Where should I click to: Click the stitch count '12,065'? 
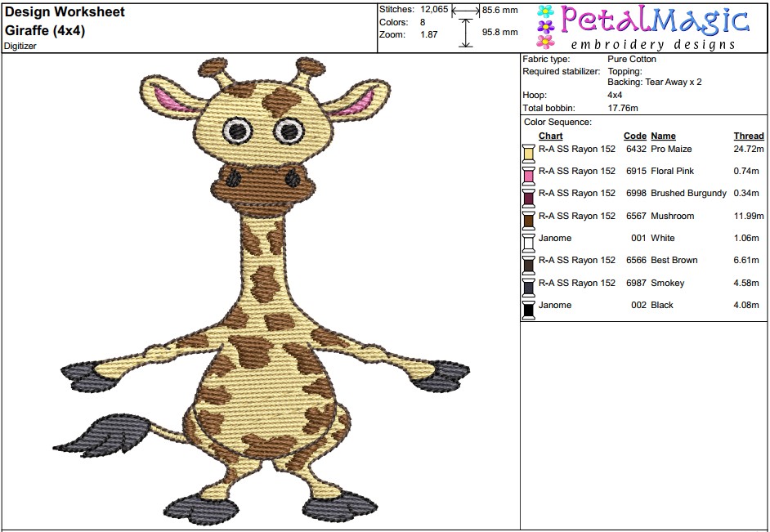click(434, 9)
